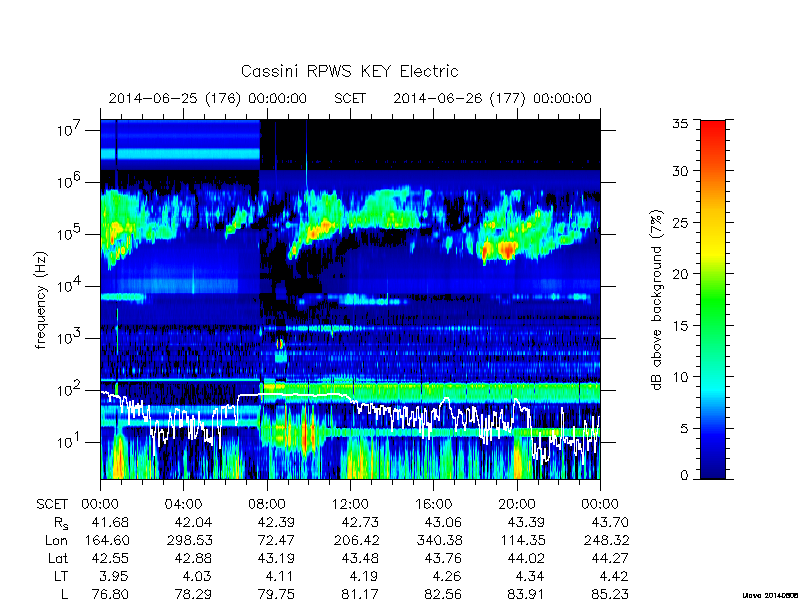Image resolution: width=800 pixels, height=600 pixels.
Task: Click the longitude value '206.42'
Action: point(356,540)
